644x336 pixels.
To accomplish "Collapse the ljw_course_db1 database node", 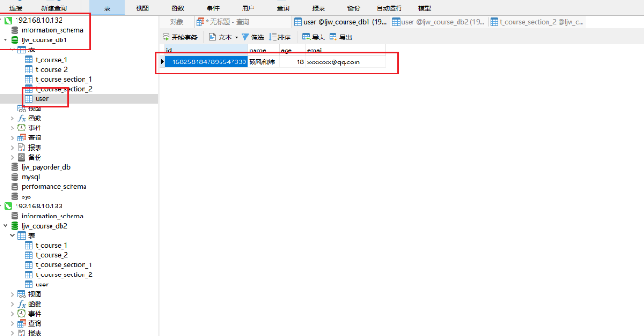I will [x=6, y=39].
